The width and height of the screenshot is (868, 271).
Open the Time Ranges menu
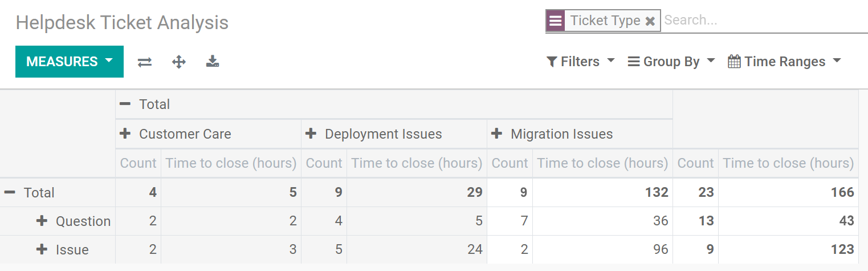tap(785, 62)
